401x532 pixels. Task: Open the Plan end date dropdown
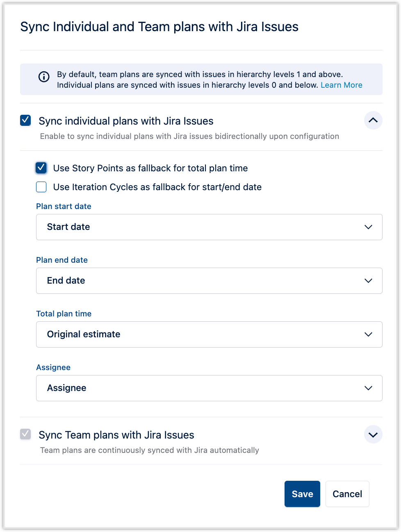pyautogui.click(x=209, y=281)
